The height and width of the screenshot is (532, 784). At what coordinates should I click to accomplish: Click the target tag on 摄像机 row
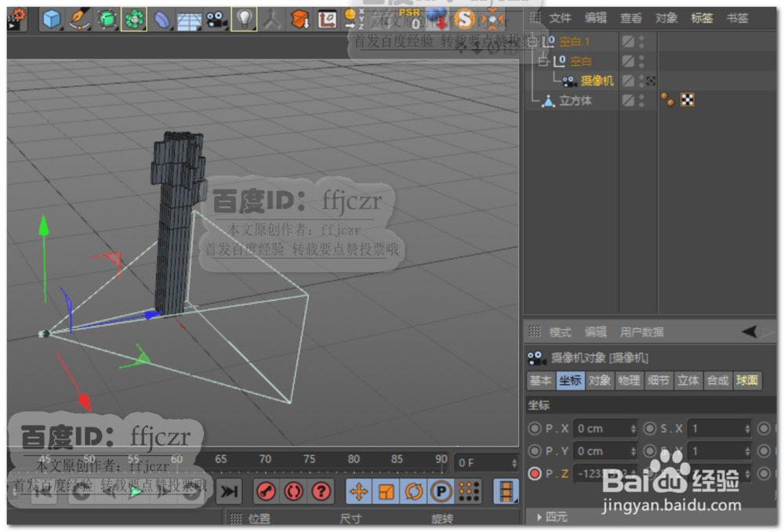click(x=651, y=81)
